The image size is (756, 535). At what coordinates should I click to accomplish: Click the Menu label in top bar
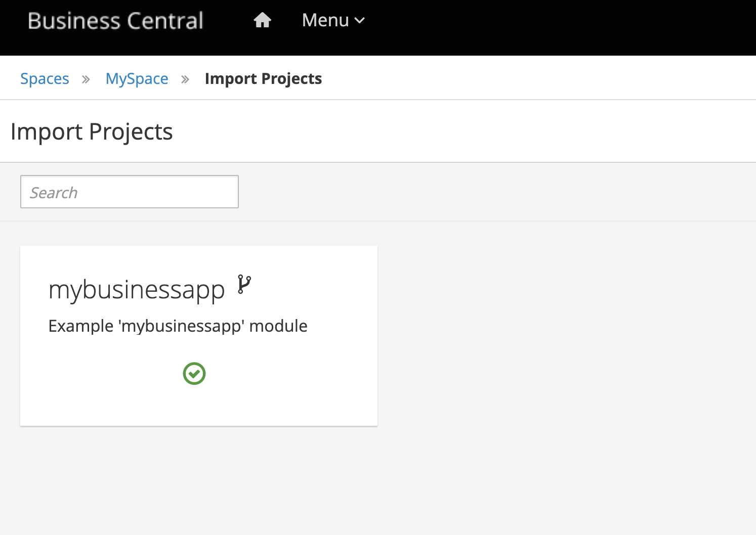[325, 20]
